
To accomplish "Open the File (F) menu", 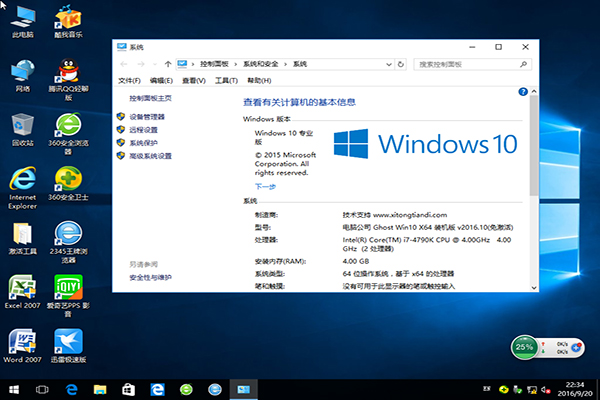I will pyautogui.click(x=129, y=80).
